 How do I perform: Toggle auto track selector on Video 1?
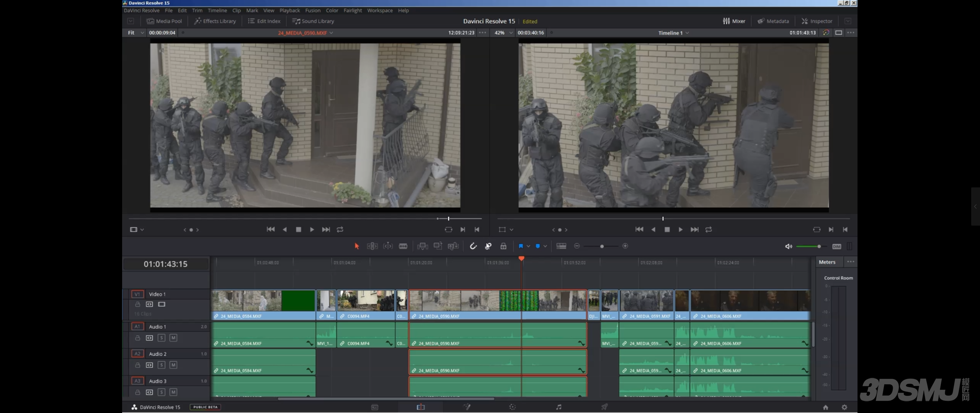pyautogui.click(x=149, y=304)
